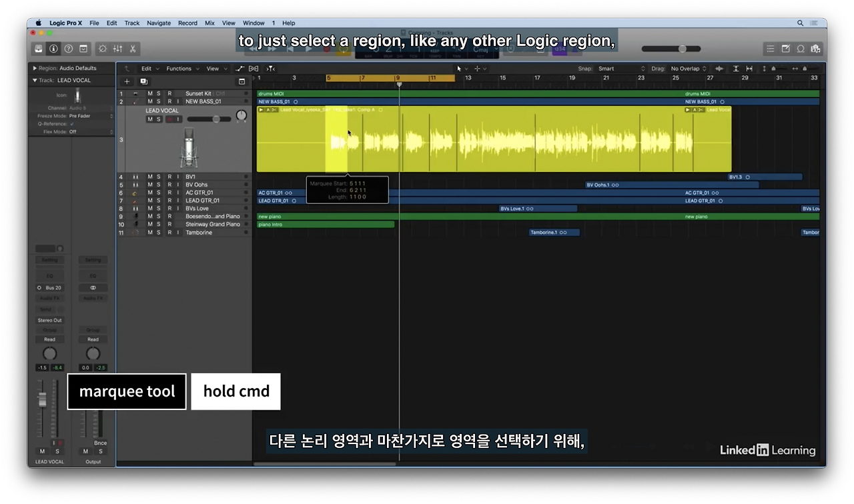Open the List Editors icon
The width and height of the screenshot is (854, 504).
pos(771,49)
